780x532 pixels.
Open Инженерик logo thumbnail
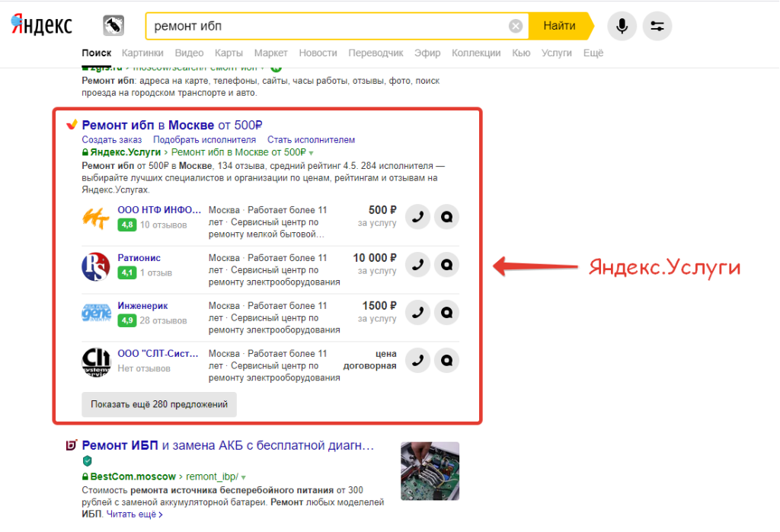[96, 314]
